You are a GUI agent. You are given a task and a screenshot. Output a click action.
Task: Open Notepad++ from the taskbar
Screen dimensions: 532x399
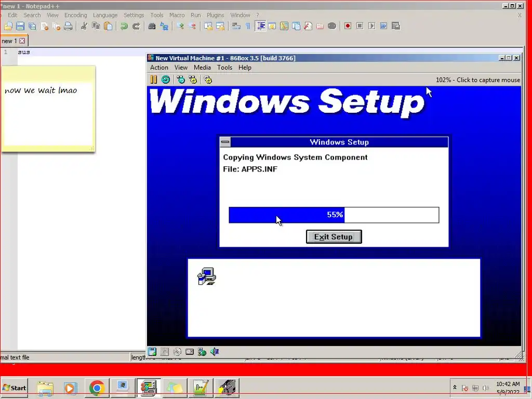[x=201, y=388]
